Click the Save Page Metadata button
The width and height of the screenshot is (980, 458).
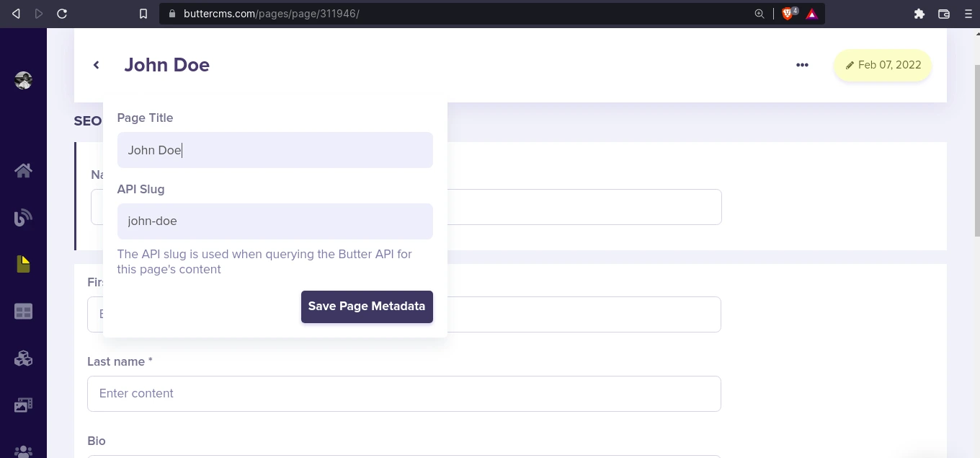point(367,307)
